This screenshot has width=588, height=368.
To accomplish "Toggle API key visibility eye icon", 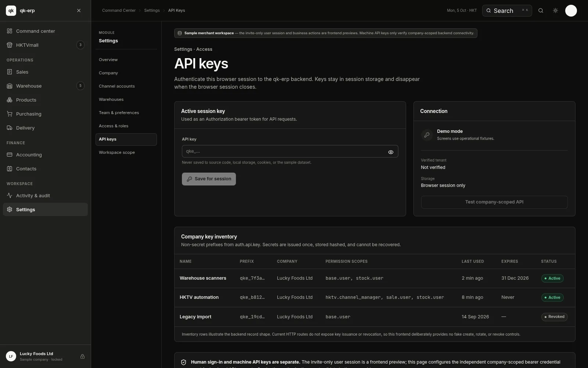I will pyautogui.click(x=391, y=152).
